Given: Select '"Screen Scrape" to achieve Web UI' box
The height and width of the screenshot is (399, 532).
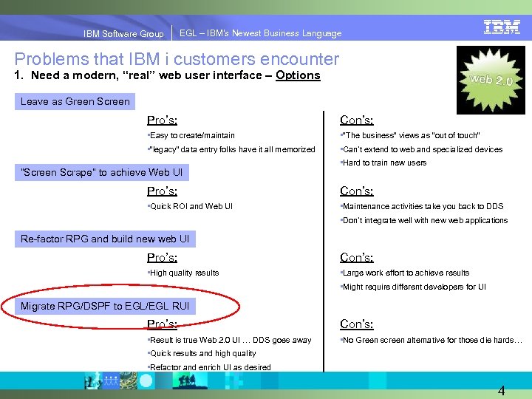Looking at the screenshot, I should (102, 172).
